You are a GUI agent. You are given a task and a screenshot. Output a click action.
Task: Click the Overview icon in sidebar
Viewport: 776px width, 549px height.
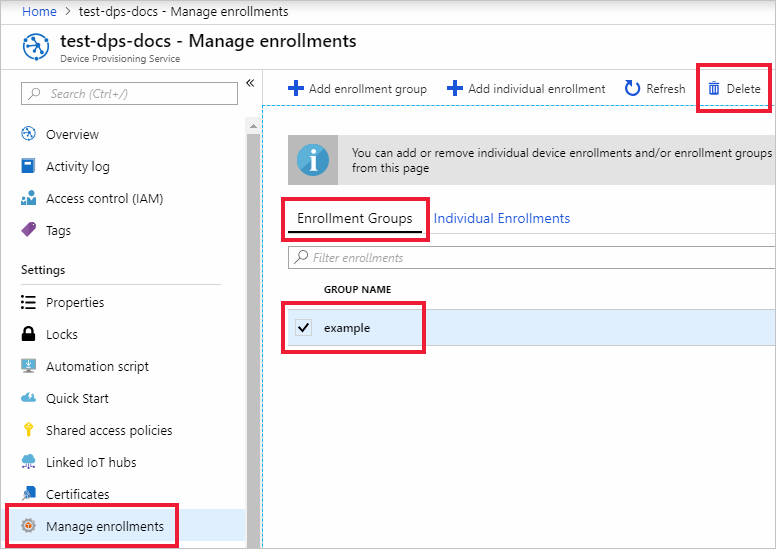tap(29, 134)
